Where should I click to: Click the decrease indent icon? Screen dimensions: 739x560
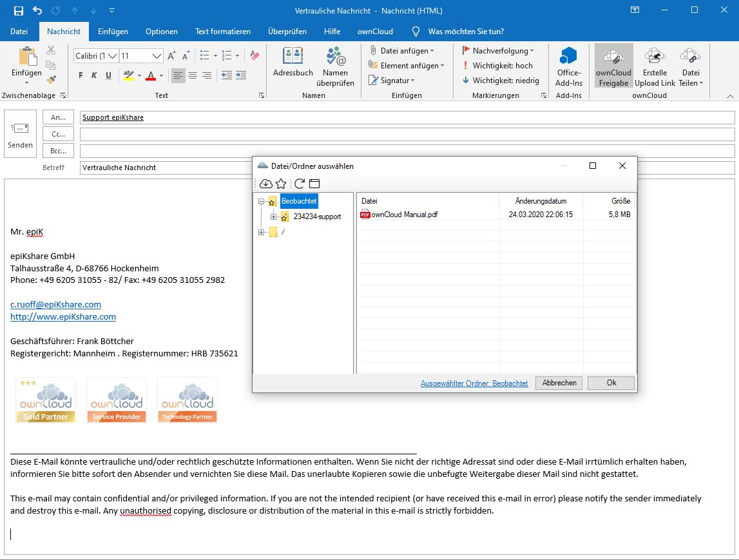pyautogui.click(x=227, y=75)
